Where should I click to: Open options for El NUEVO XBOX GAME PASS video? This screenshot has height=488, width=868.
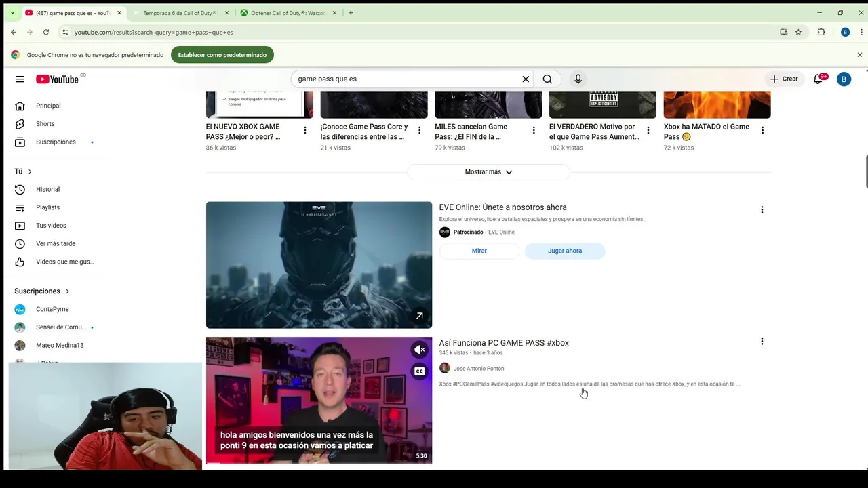(x=305, y=130)
